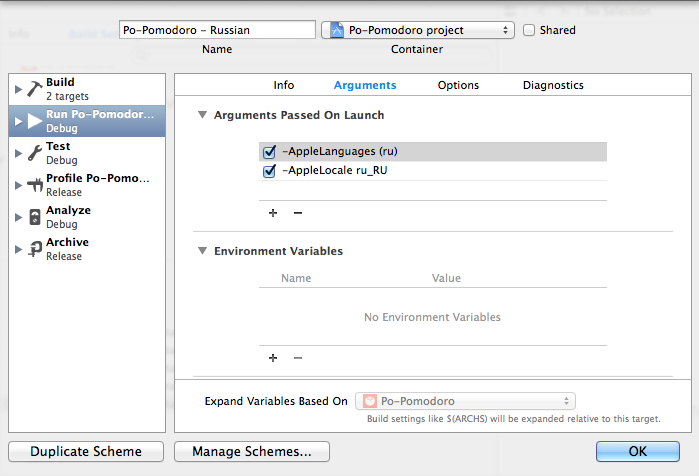Select the Arguments tab

(x=365, y=85)
